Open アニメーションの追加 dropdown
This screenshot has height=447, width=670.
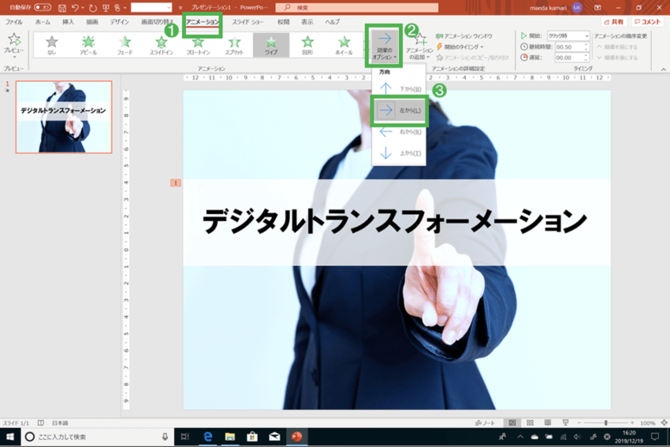(x=419, y=47)
